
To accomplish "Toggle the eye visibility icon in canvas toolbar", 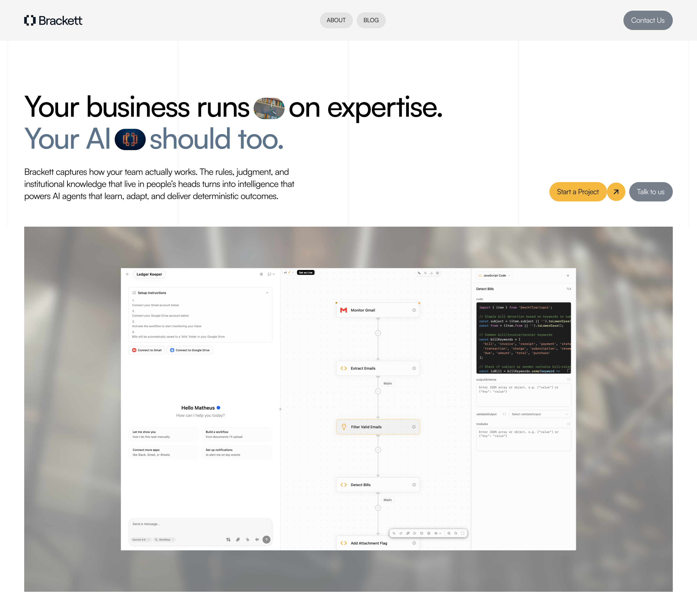I will point(436,533).
